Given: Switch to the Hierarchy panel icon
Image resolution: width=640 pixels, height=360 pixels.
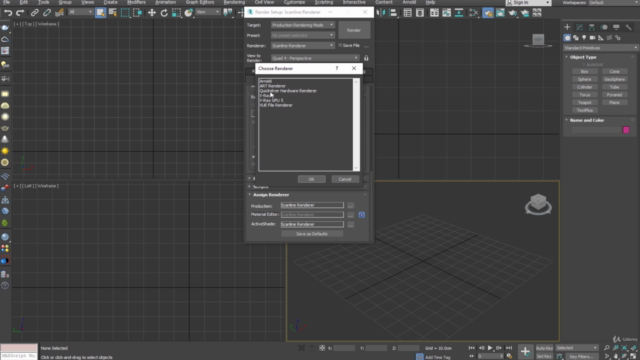Looking at the screenshot, I should tap(592, 27).
